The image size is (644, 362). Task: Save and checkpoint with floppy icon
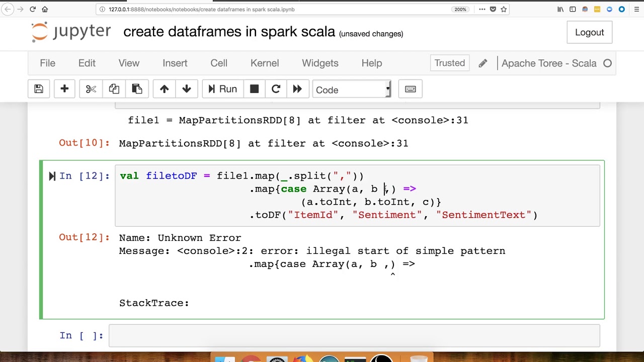point(39,89)
